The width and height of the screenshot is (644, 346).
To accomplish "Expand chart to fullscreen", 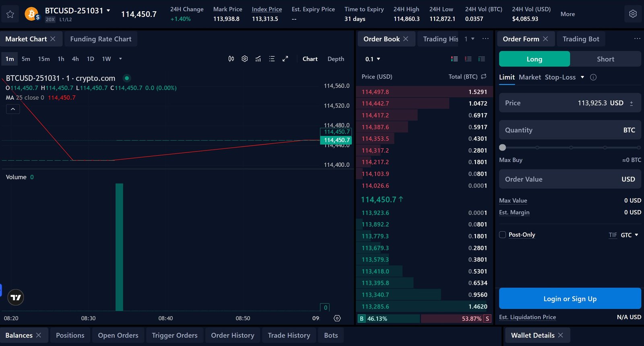I will 285,59.
